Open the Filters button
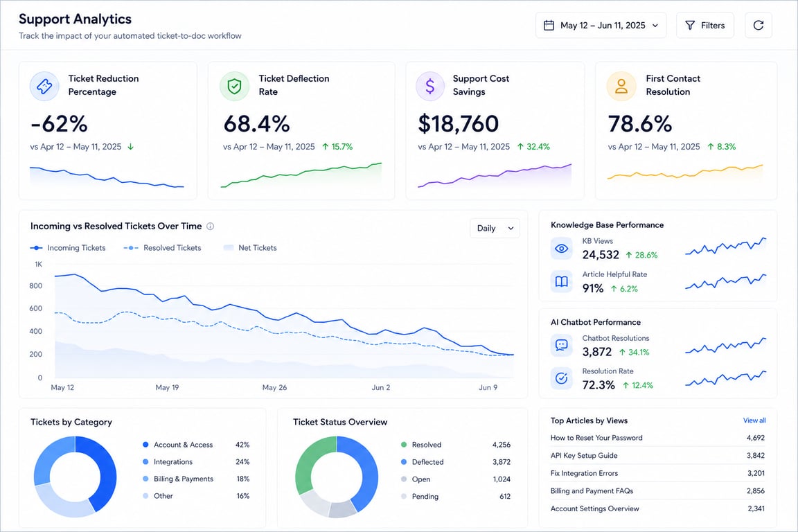The width and height of the screenshot is (798, 532). (x=705, y=26)
